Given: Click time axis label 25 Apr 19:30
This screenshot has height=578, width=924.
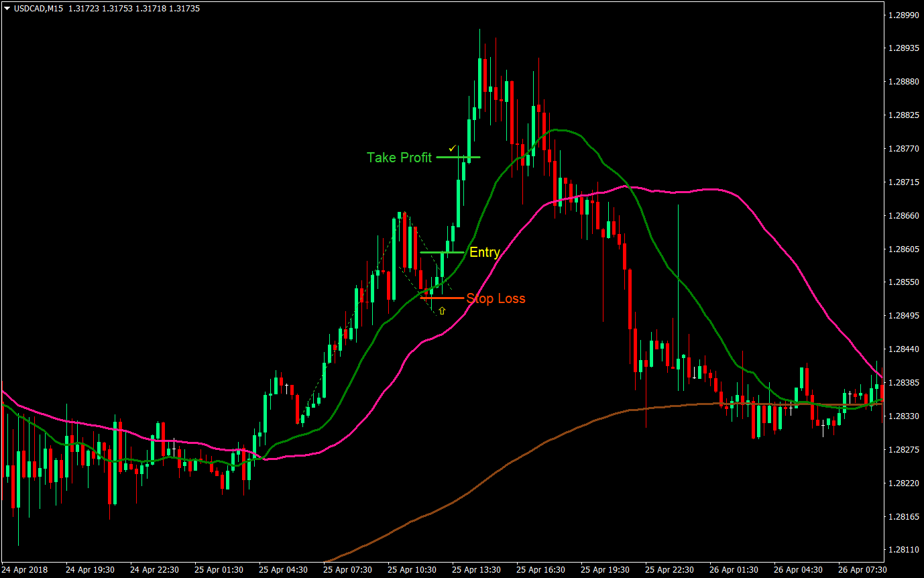Looking at the screenshot, I should point(605,570).
